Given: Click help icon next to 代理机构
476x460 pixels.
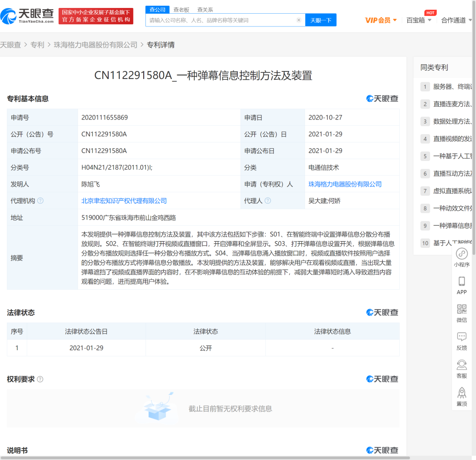Looking at the screenshot, I should 41,201.
